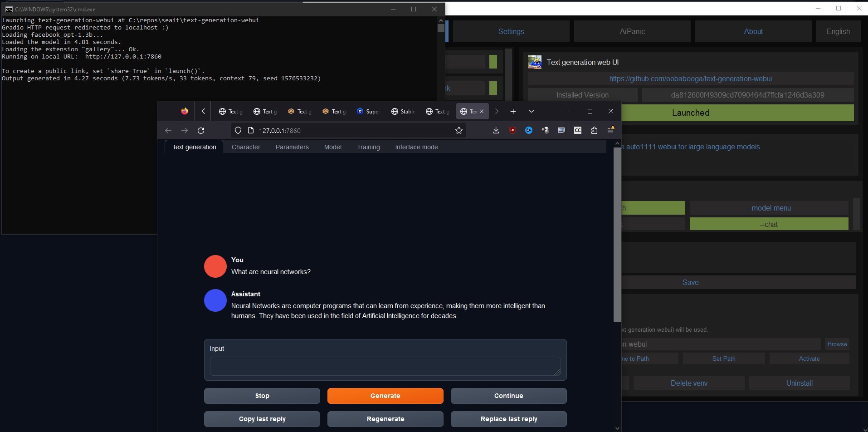Viewport: 868px width, 432px height.
Task: Open the Firefox extensions puzzle icon
Action: (x=594, y=131)
